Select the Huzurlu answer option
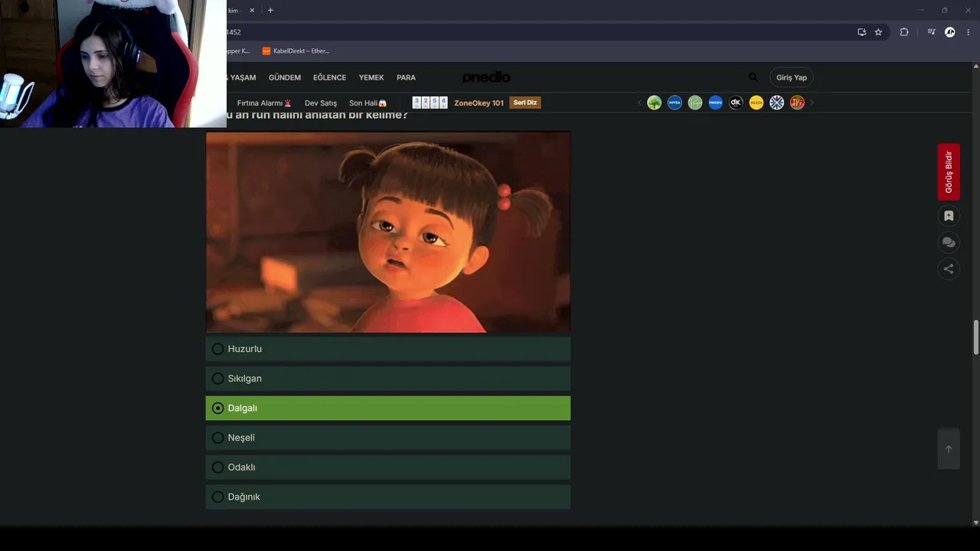 (x=388, y=349)
